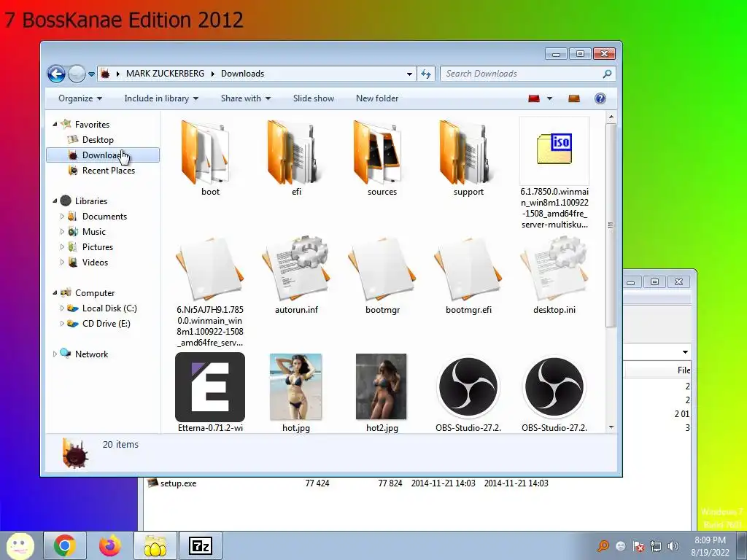
Task: Select the desktop.ini file
Action: point(554,276)
